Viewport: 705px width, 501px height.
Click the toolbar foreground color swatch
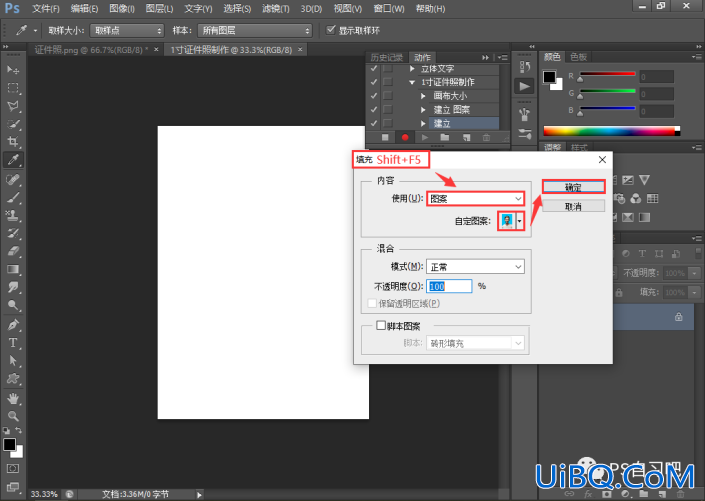[9, 444]
